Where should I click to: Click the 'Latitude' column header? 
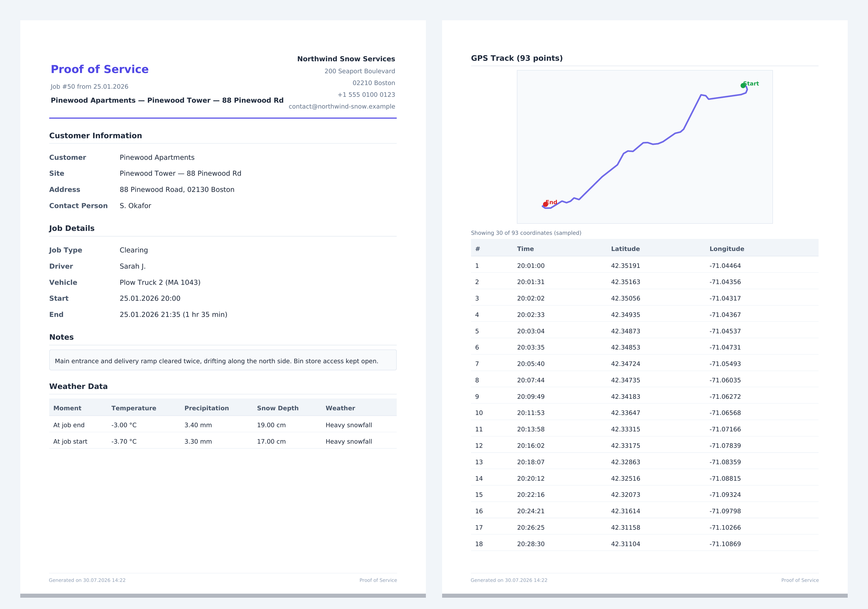pos(625,249)
